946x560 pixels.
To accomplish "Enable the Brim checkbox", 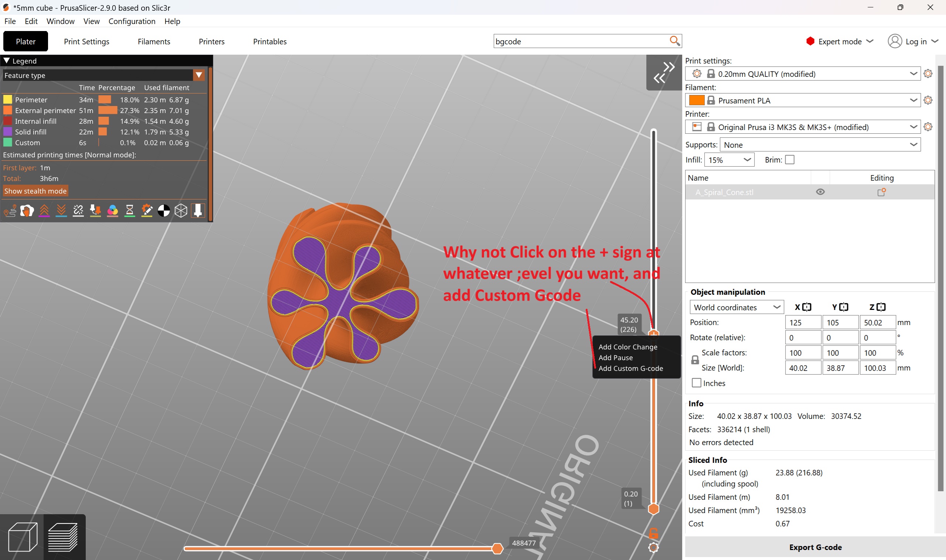I will 789,160.
